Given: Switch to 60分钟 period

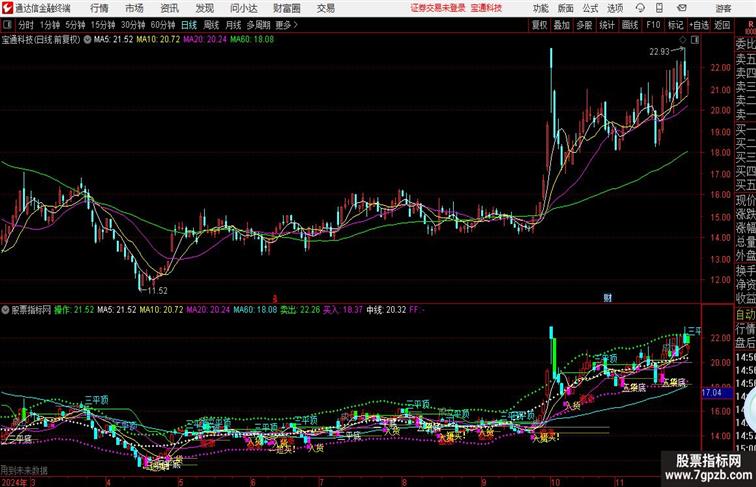Looking at the screenshot, I should click(162, 25).
